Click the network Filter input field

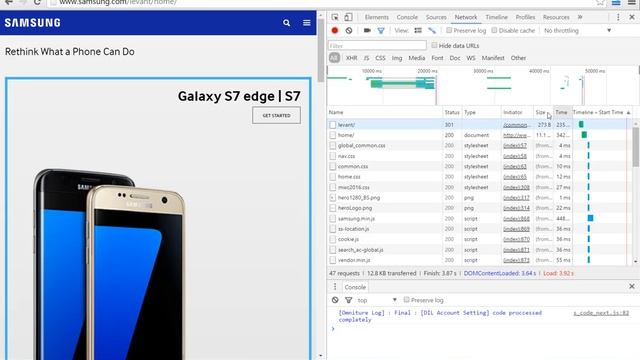377,46
